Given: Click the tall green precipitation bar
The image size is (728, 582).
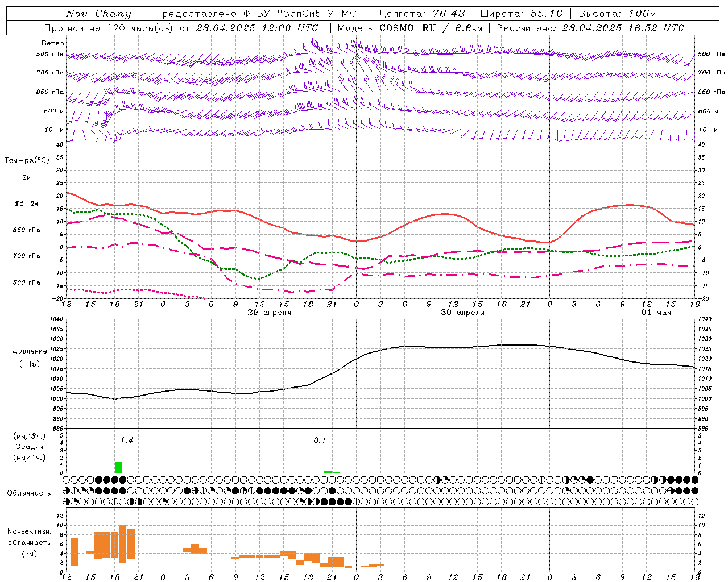Looking at the screenshot, I should (118, 467).
